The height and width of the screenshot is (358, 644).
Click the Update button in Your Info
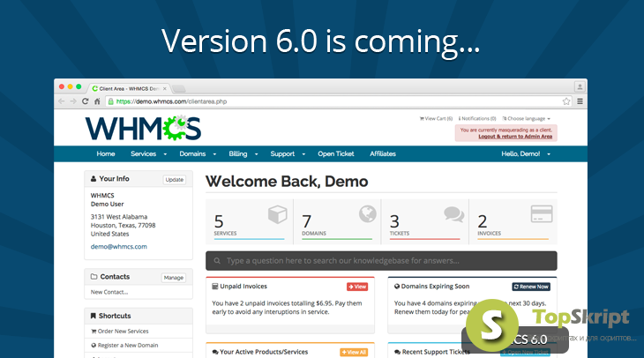(175, 180)
